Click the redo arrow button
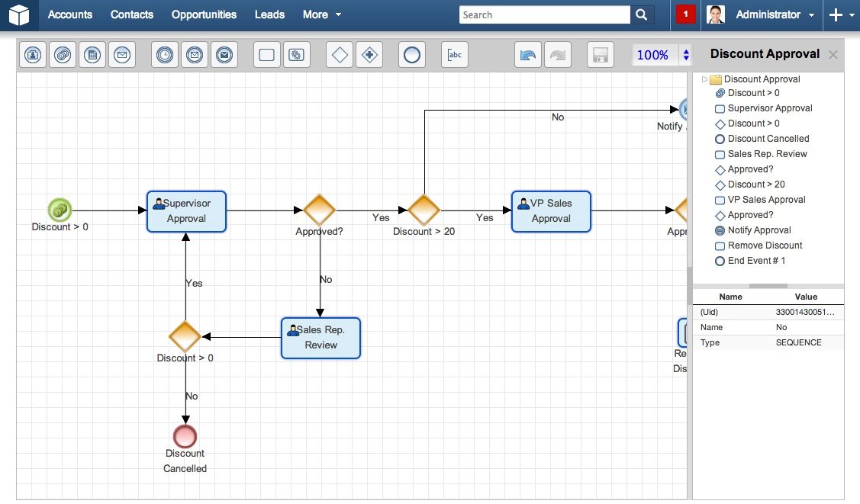This screenshot has height=504, width=860. pyautogui.click(x=557, y=55)
